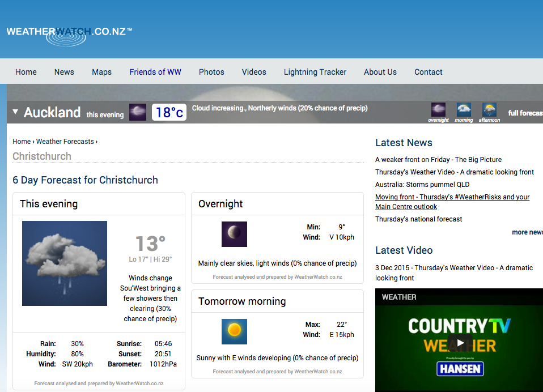Click the full forecast link
The height and width of the screenshot is (392, 543).
525,113
